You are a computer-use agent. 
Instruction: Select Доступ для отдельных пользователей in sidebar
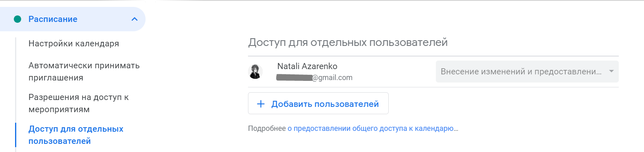pos(76,135)
